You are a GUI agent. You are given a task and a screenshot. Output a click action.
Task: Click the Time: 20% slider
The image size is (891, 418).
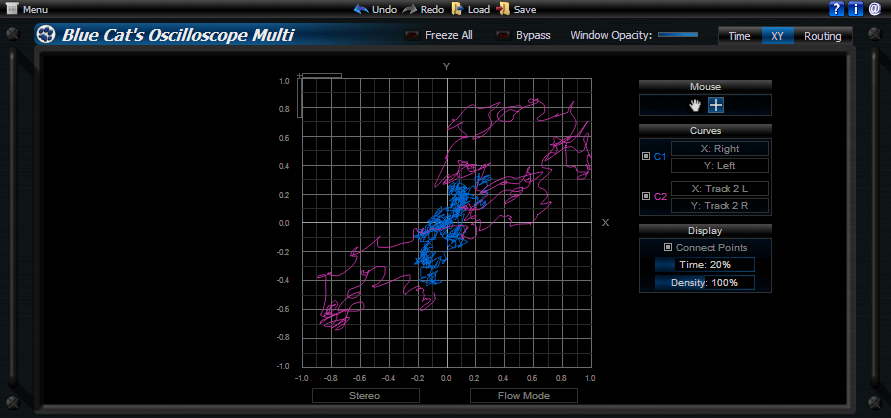(705, 265)
